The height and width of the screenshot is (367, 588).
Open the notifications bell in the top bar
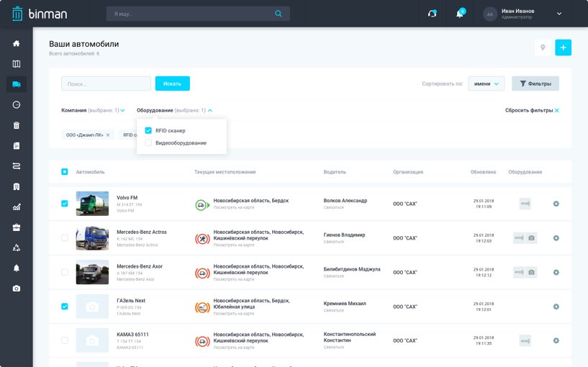(460, 14)
